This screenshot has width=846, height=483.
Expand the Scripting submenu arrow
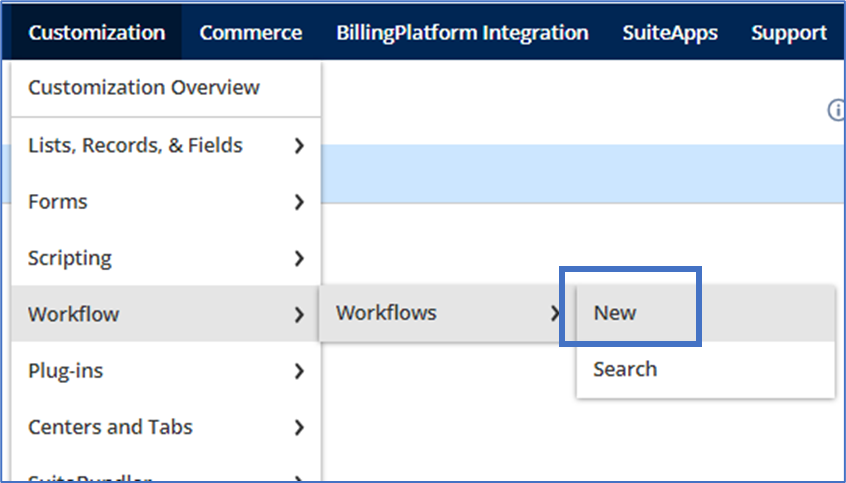299,258
